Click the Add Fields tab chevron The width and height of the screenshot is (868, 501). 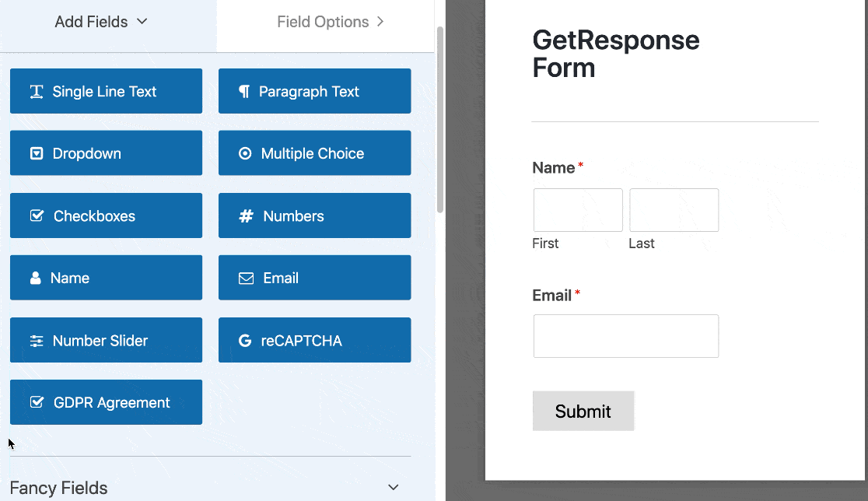pos(142,22)
